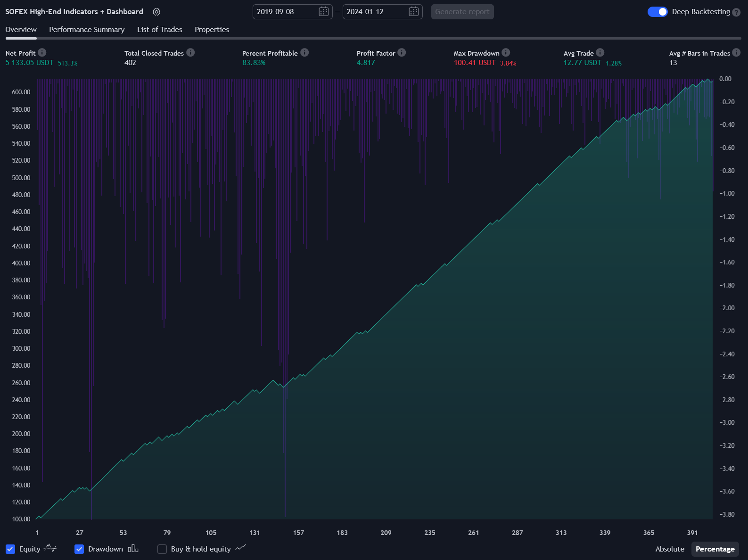Switch chart to Absolute values

pos(669,549)
